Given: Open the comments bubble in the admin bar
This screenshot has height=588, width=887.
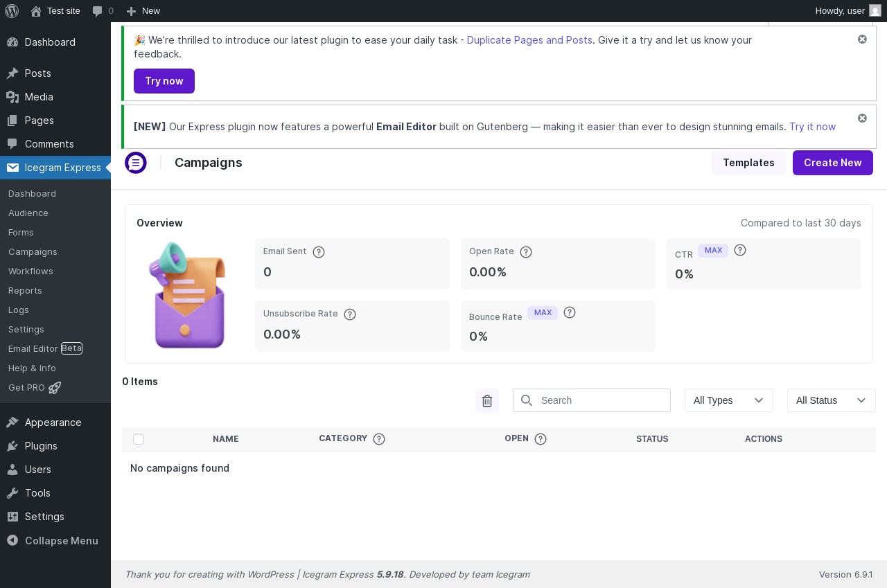Looking at the screenshot, I should (x=102, y=10).
